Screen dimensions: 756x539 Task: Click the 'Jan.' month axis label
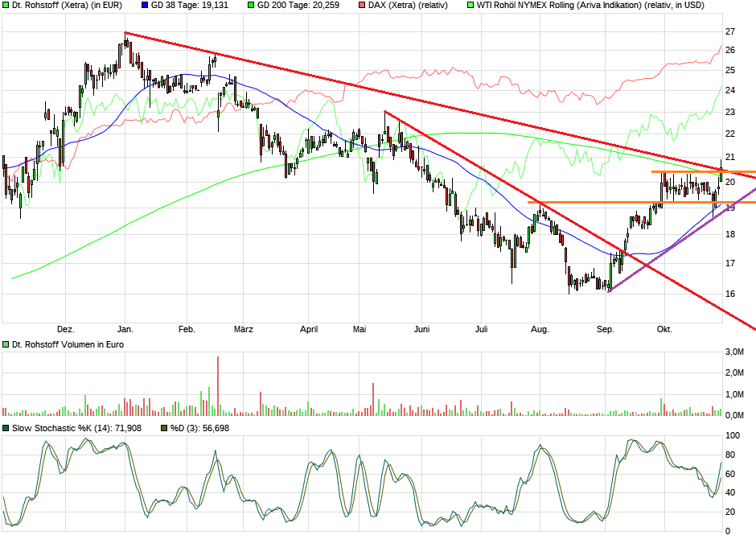(125, 330)
